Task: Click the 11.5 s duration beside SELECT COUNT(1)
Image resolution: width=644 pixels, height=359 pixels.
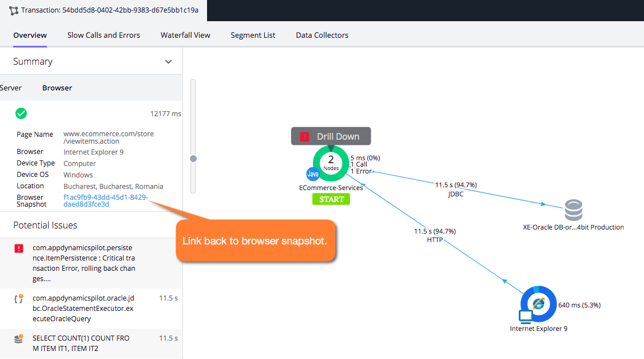Action: pyautogui.click(x=168, y=338)
